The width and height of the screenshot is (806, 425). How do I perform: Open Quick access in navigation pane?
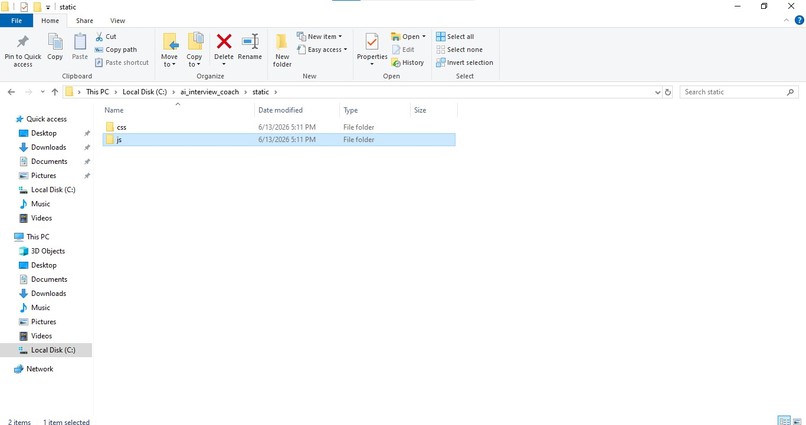(x=46, y=119)
